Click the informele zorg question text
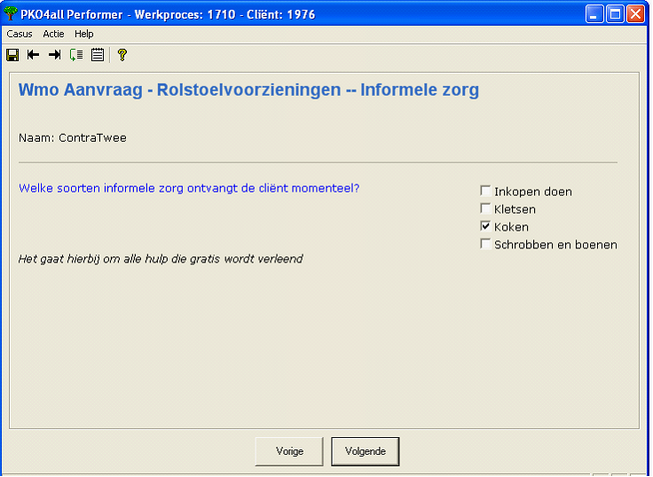This screenshot has height=477, width=653. tap(189, 188)
